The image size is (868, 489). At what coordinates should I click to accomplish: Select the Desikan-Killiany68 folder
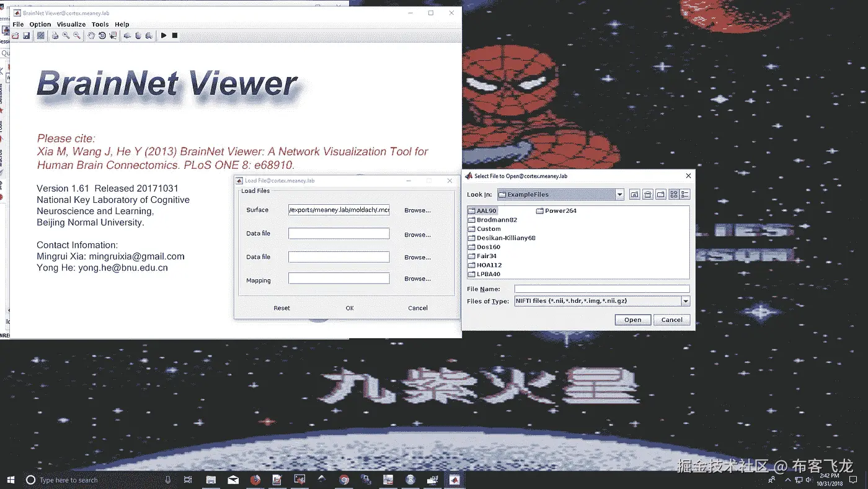point(502,238)
